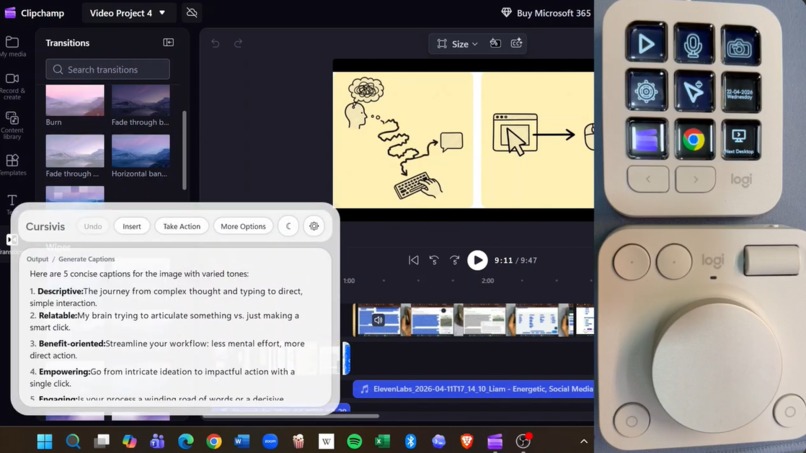Open the Text tool in sidebar
Viewport: 806px width, 453px height.
click(x=12, y=202)
